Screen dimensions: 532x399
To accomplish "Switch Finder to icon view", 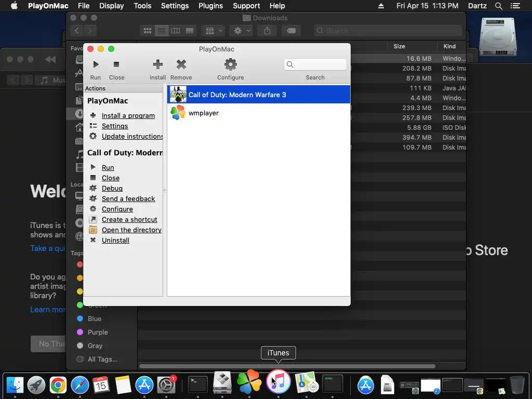I will 148,31.
